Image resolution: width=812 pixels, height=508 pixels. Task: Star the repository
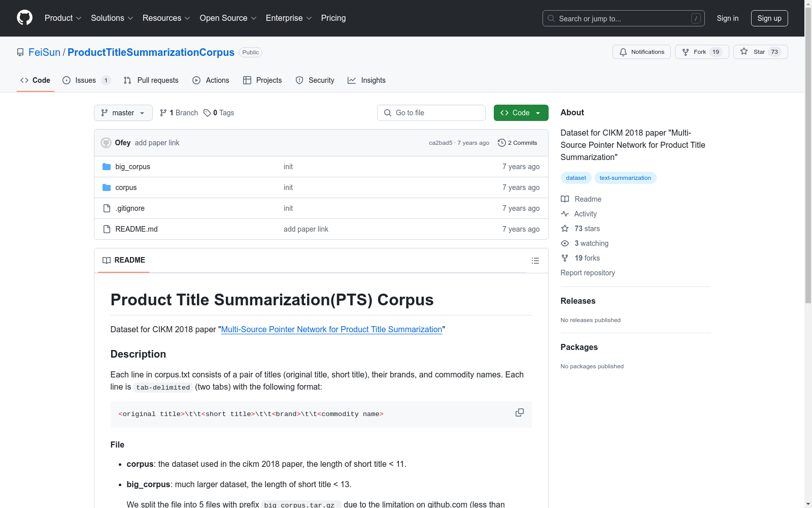760,52
